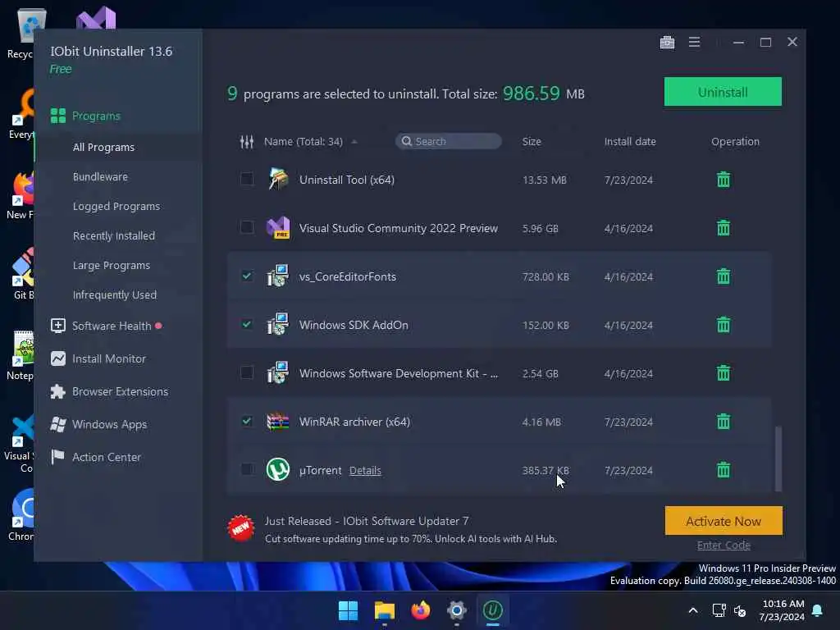Open Settings gear from taskbar
This screenshot has height=630, width=840.
[x=456, y=610]
